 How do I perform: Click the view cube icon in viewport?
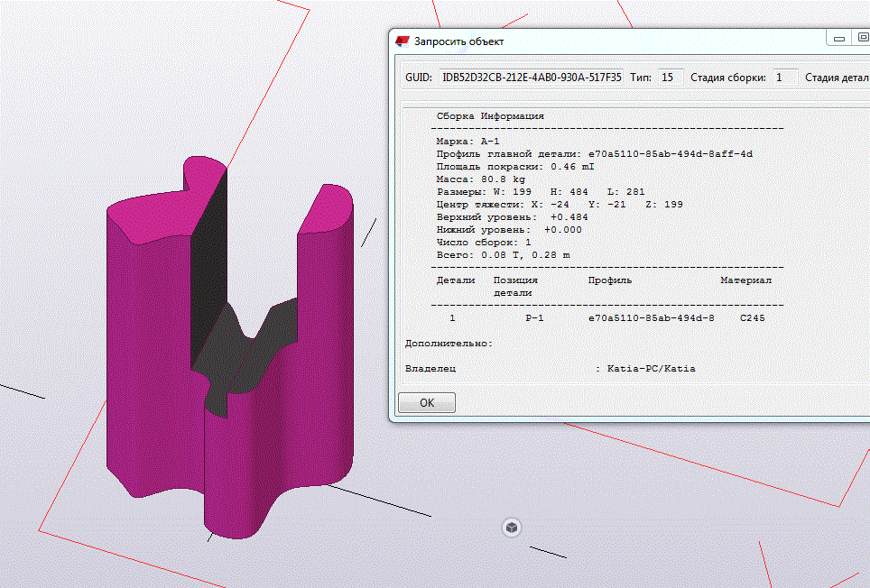tap(512, 528)
